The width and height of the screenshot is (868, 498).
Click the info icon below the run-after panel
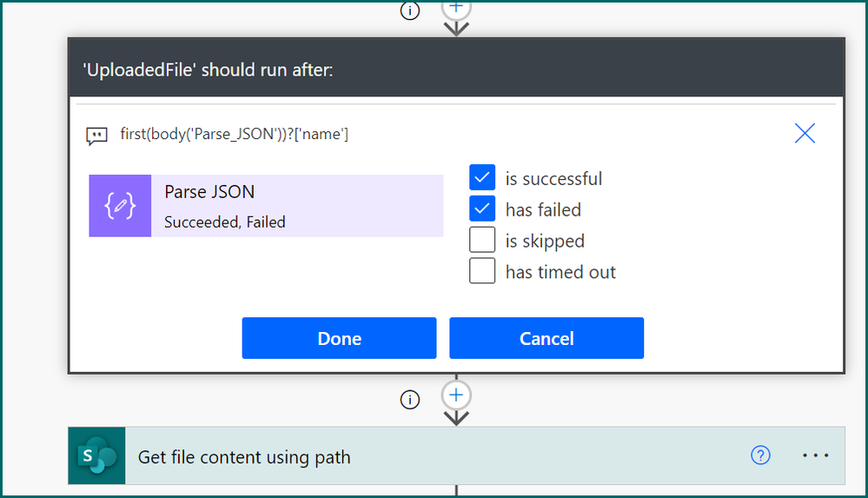coord(409,400)
